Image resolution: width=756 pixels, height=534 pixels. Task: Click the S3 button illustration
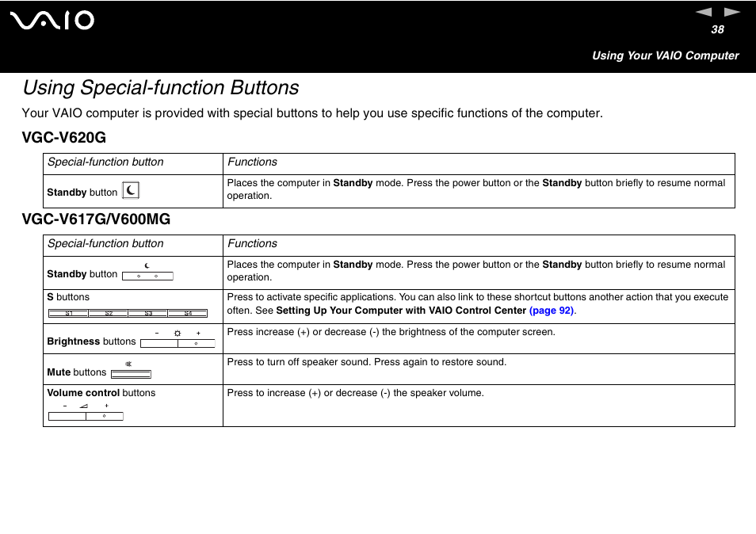tap(148, 313)
